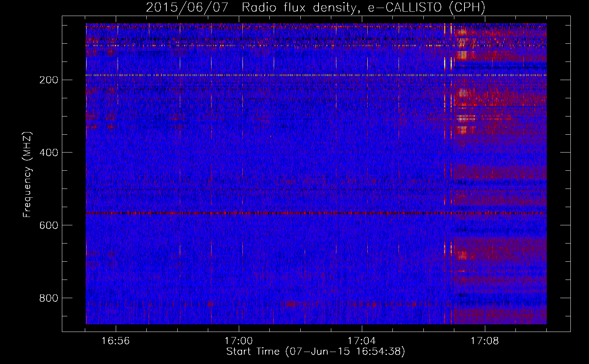The width and height of the screenshot is (589, 364).
Task: Click the 'Start Time (07-Jun-15 16:54:38)' label
Action: click(316, 352)
